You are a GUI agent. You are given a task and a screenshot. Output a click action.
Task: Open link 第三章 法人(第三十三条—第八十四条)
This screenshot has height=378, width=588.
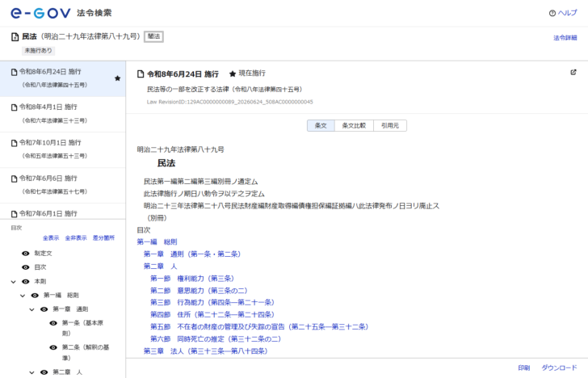pyautogui.click(x=205, y=351)
